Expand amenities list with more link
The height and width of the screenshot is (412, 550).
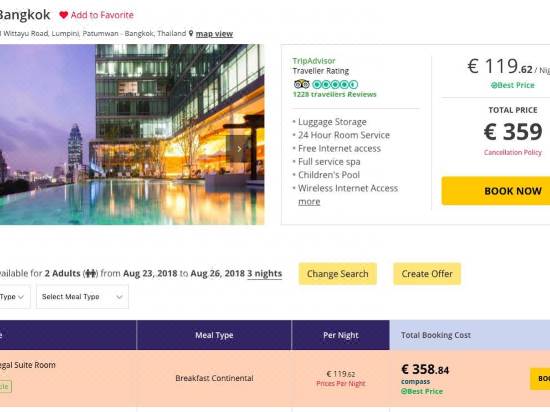coord(309,202)
